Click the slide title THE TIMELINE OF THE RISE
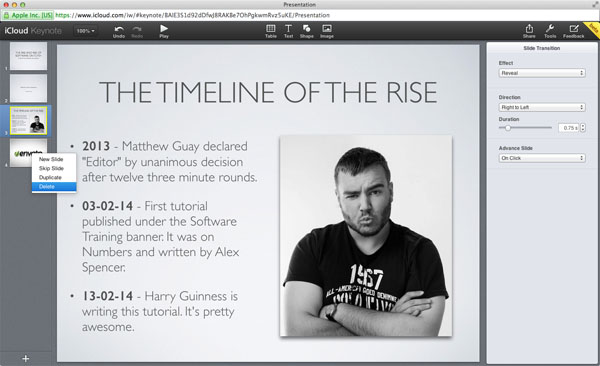The image size is (600, 366). (x=268, y=92)
